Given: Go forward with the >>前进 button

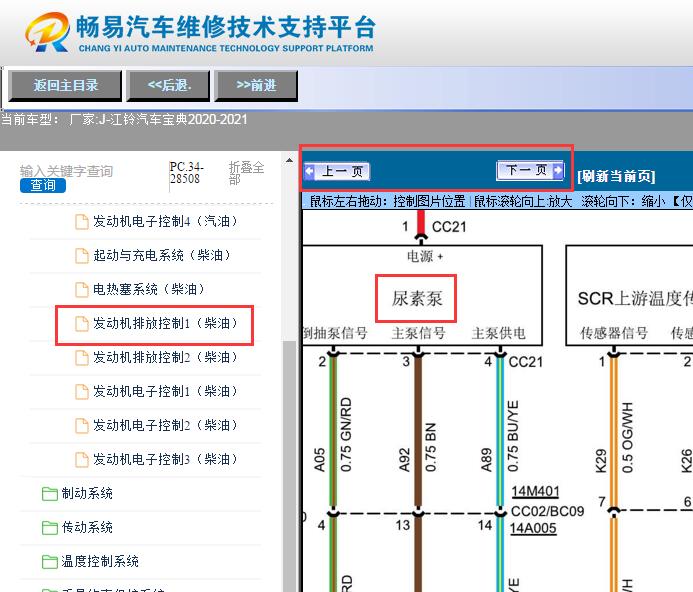Looking at the screenshot, I should tap(256, 85).
